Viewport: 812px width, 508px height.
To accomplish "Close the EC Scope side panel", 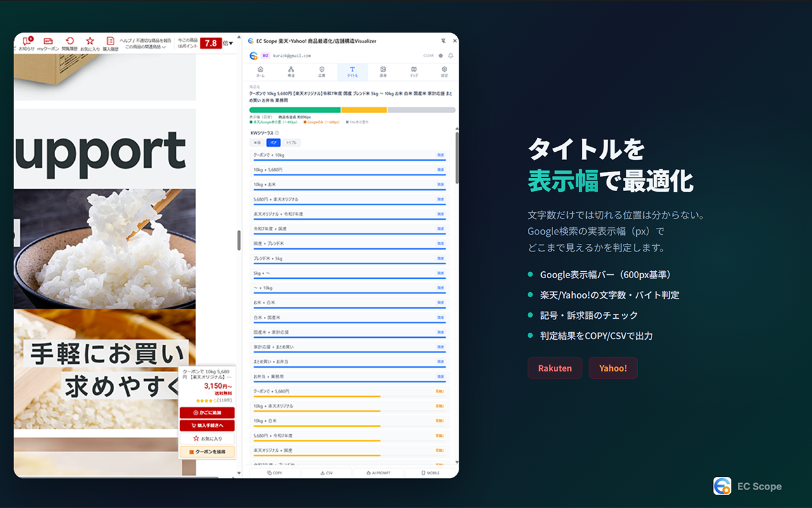I will point(454,41).
